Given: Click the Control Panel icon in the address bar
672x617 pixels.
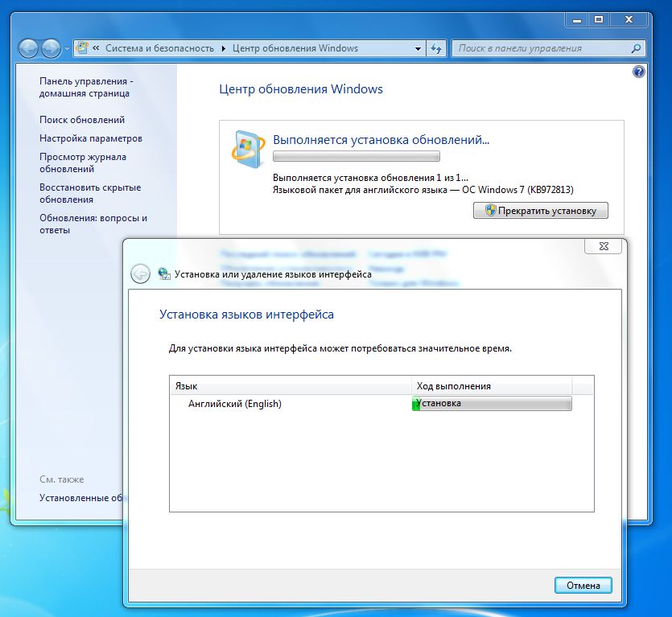Looking at the screenshot, I should [83, 48].
